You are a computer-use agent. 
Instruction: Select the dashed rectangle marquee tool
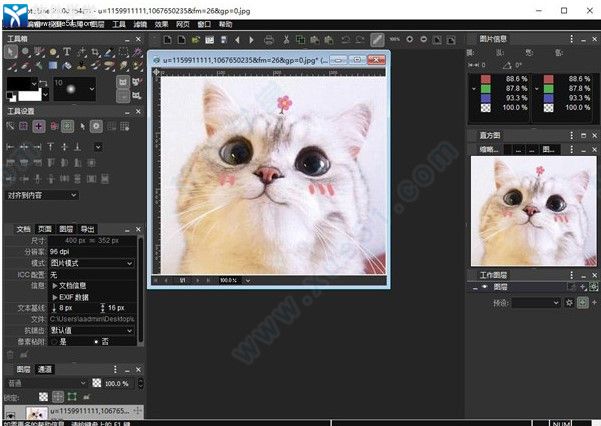coord(123,52)
